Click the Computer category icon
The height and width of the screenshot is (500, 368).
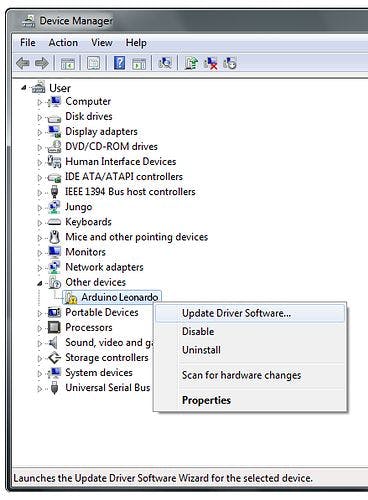tap(54, 101)
